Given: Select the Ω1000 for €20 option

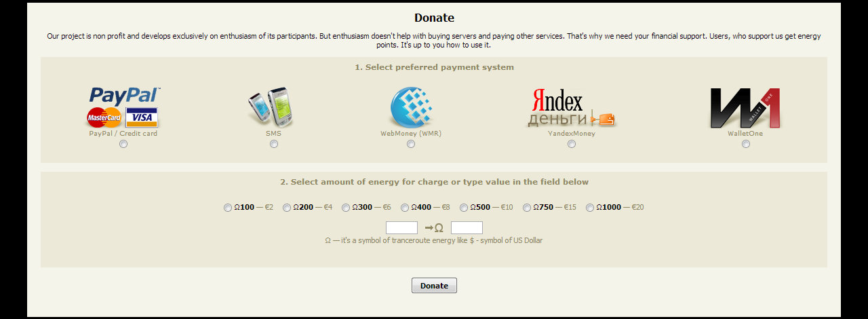Looking at the screenshot, I should [590, 208].
